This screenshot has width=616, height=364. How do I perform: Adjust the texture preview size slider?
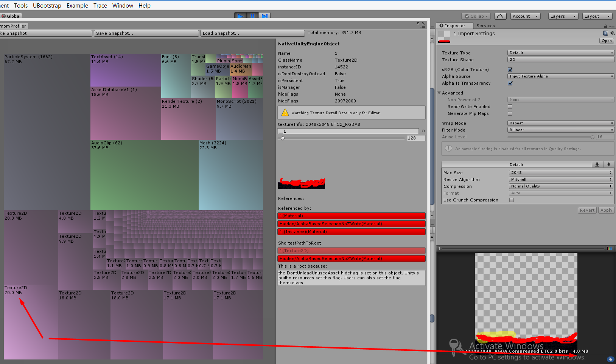(341, 138)
